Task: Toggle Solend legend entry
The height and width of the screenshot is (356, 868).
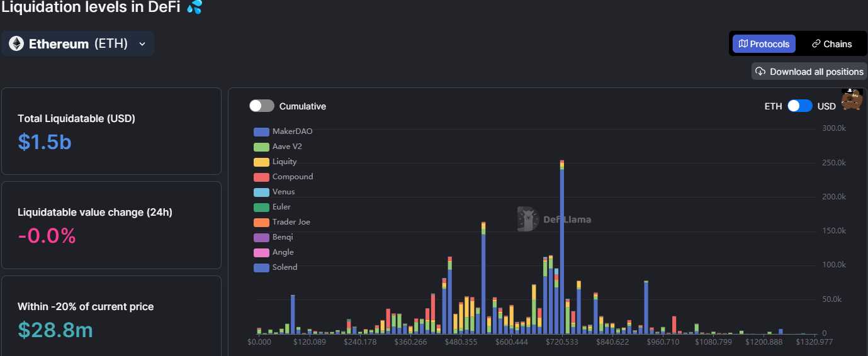Action: coord(276,267)
